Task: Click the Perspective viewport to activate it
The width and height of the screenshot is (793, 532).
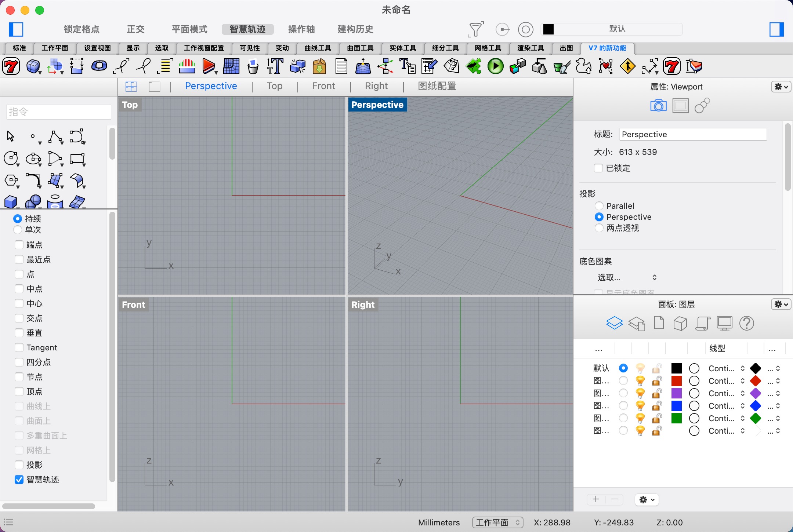Action: click(x=460, y=196)
